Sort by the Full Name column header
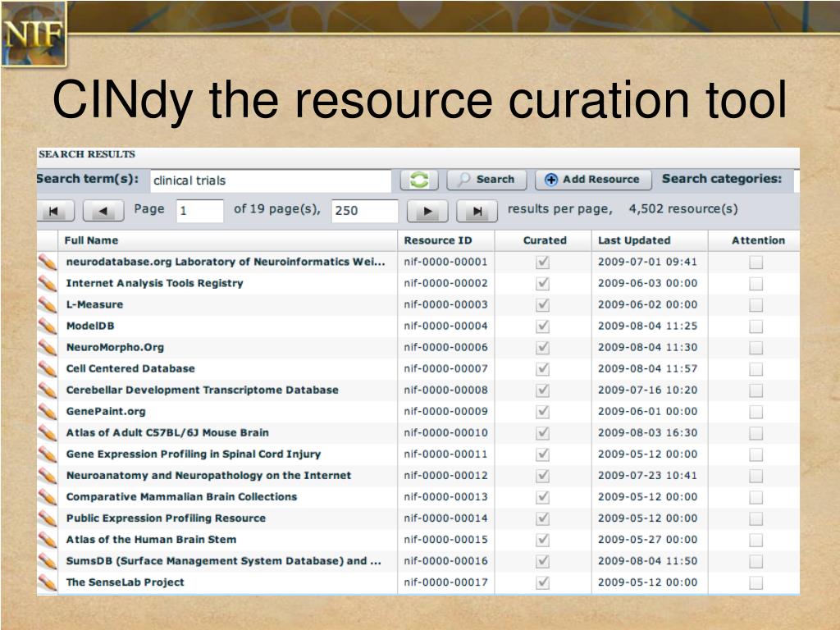This screenshot has height=630, width=840. pos(228,240)
